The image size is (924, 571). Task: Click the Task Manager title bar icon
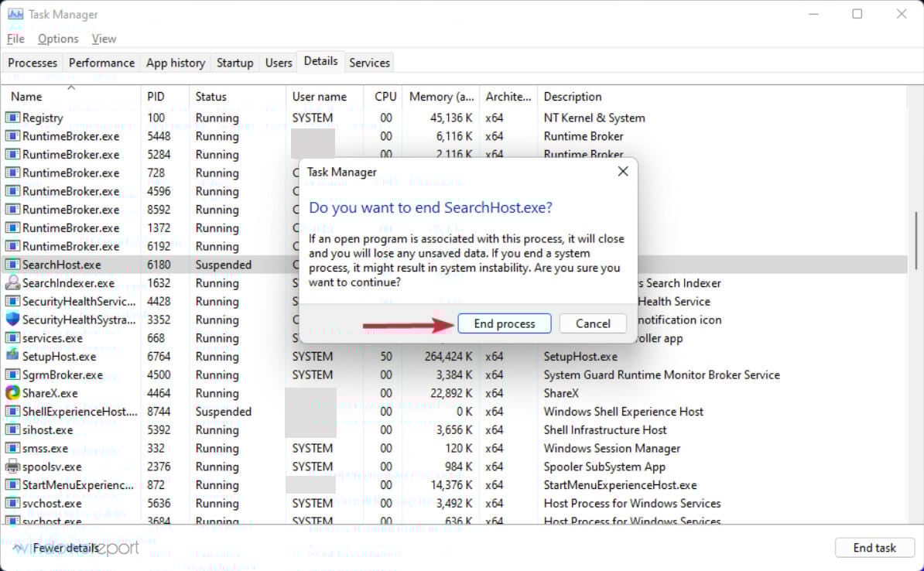(x=15, y=13)
